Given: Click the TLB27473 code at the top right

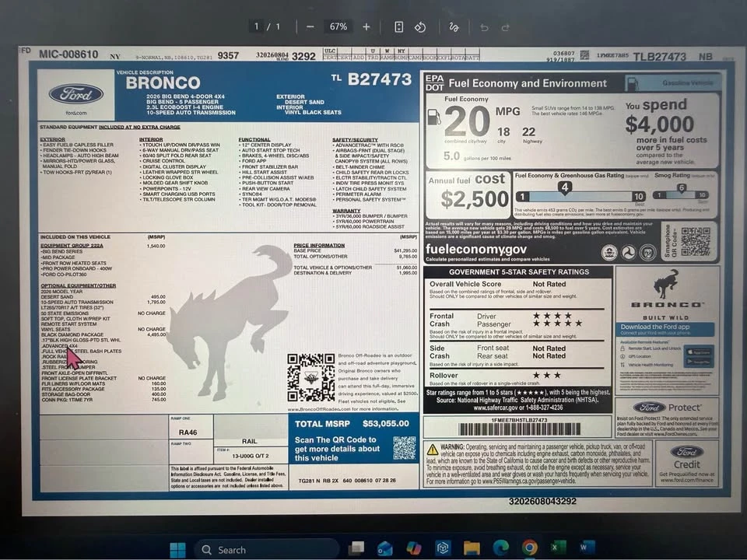Looking at the screenshot, I should pyautogui.click(x=659, y=57).
